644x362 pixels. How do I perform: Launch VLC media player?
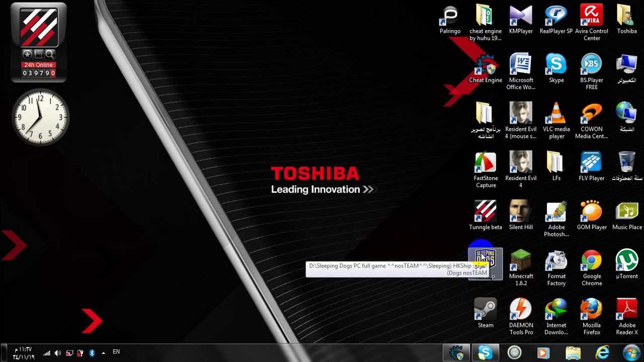(x=556, y=121)
